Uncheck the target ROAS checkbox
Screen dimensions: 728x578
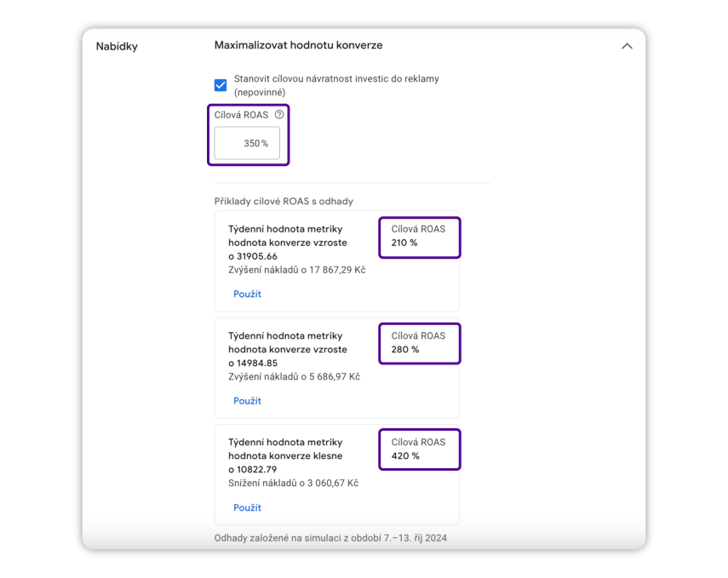tap(221, 85)
